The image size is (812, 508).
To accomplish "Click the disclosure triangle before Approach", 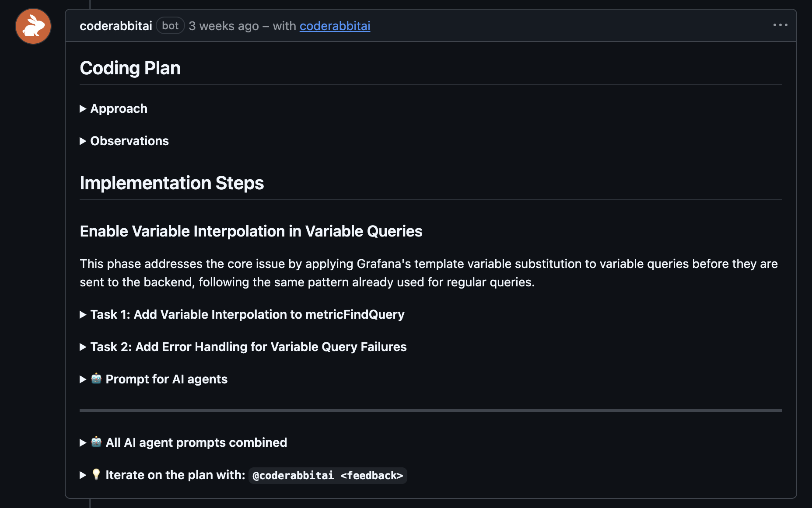I will [83, 109].
